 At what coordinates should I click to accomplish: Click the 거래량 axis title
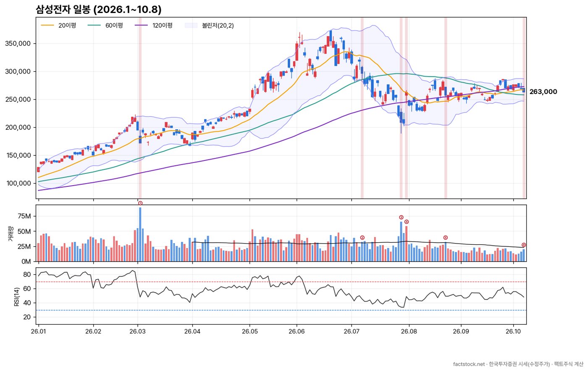(11, 233)
